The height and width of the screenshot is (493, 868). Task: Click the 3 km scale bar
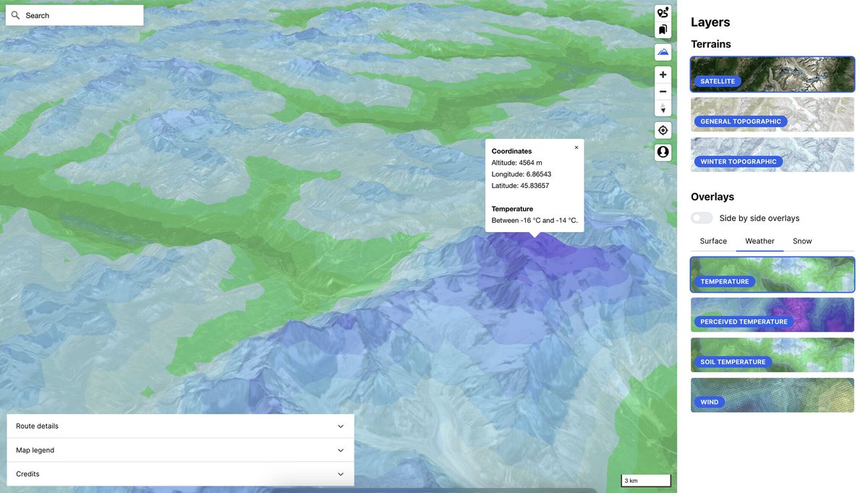tap(646, 481)
